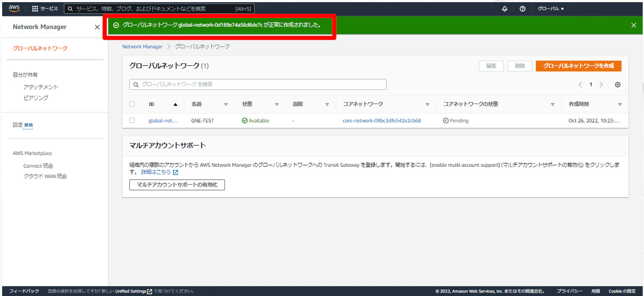This screenshot has width=644, height=296.
Task: Dismiss the green success banner
Action: click(633, 25)
